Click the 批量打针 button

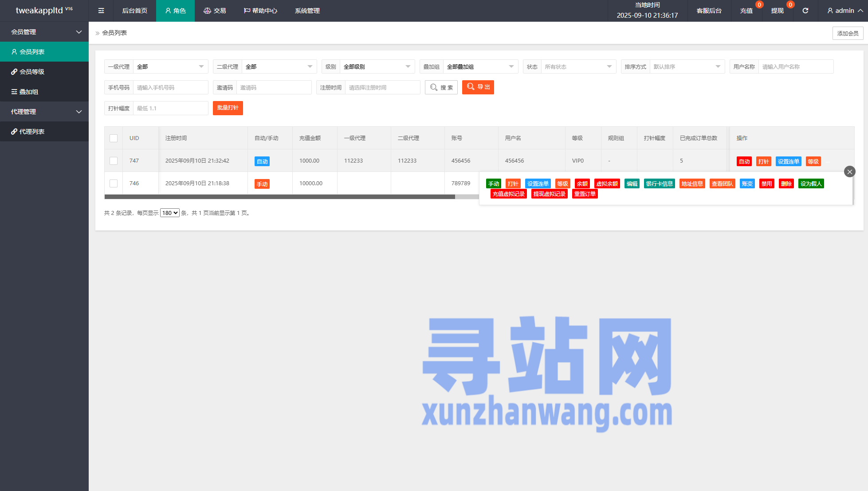pyautogui.click(x=228, y=108)
